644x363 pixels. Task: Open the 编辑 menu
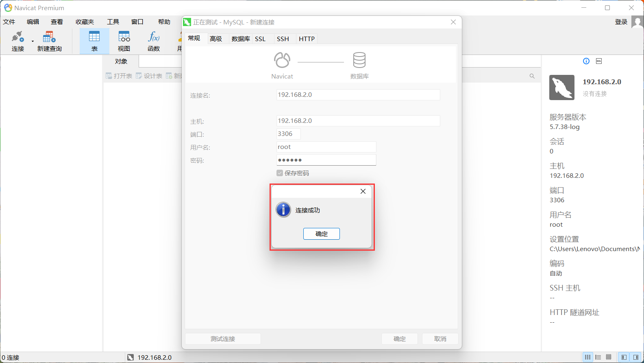[x=33, y=22]
